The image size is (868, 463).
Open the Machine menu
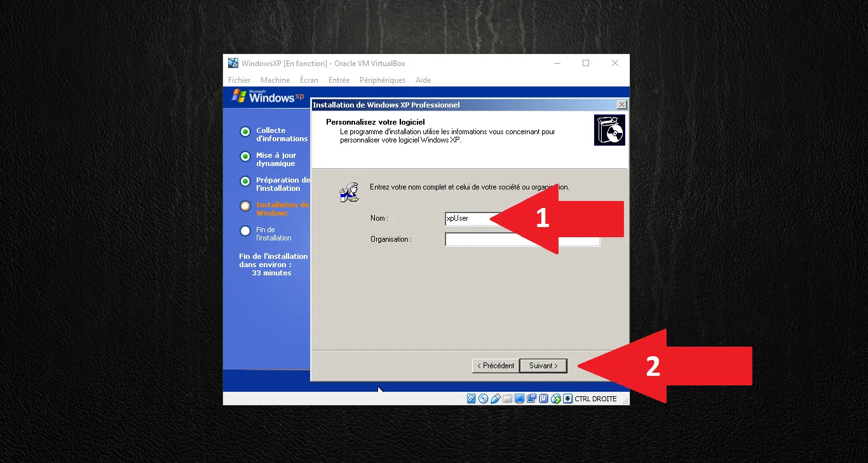pos(275,80)
